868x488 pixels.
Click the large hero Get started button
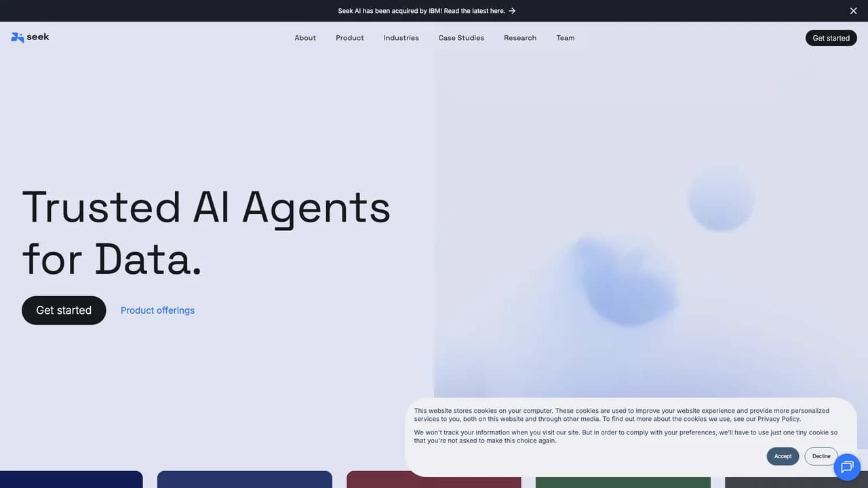click(64, 310)
